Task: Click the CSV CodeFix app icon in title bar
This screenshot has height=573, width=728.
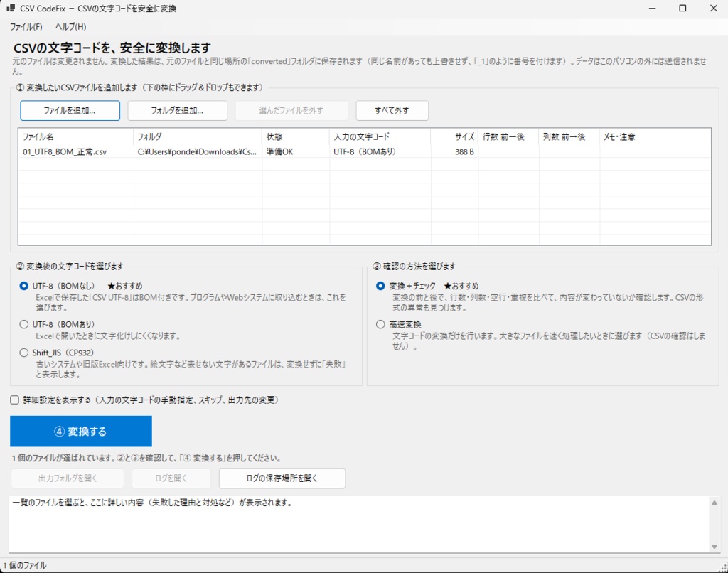Action: coord(10,9)
